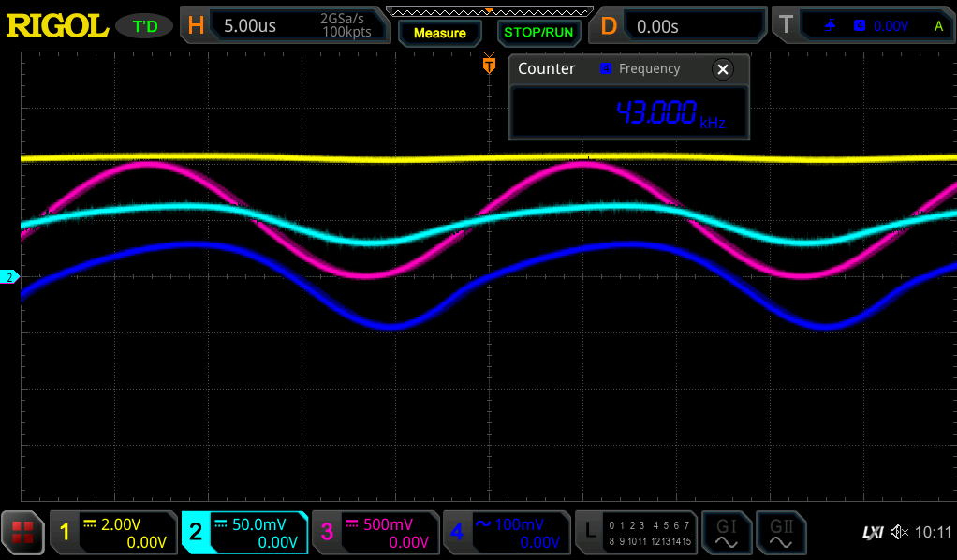Tap the T'D trigger status indicator
The height and width of the screenshot is (560, 957).
tap(144, 26)
